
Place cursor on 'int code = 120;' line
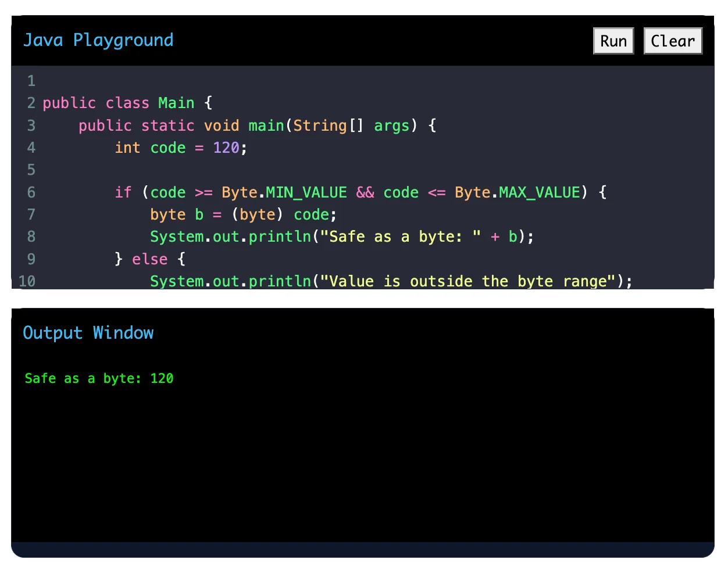tap(181, 148)
